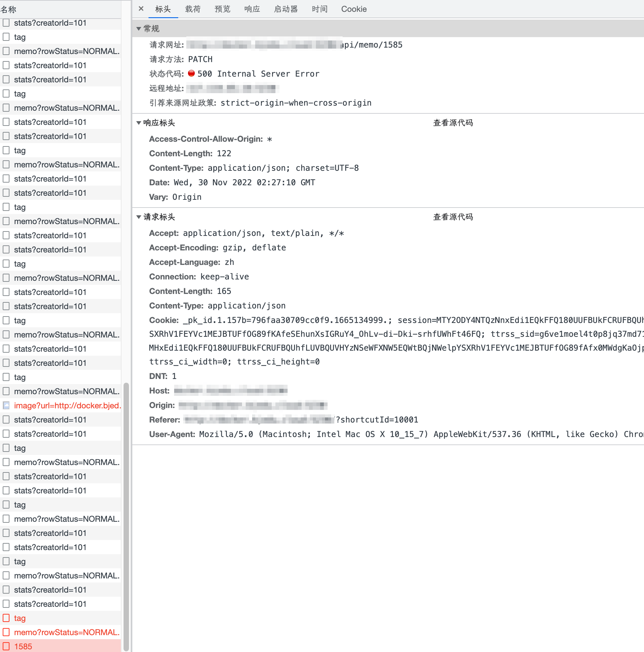Select the red tag request row
644x652 pixels.
pyautogui.click(x=60, y=618)
